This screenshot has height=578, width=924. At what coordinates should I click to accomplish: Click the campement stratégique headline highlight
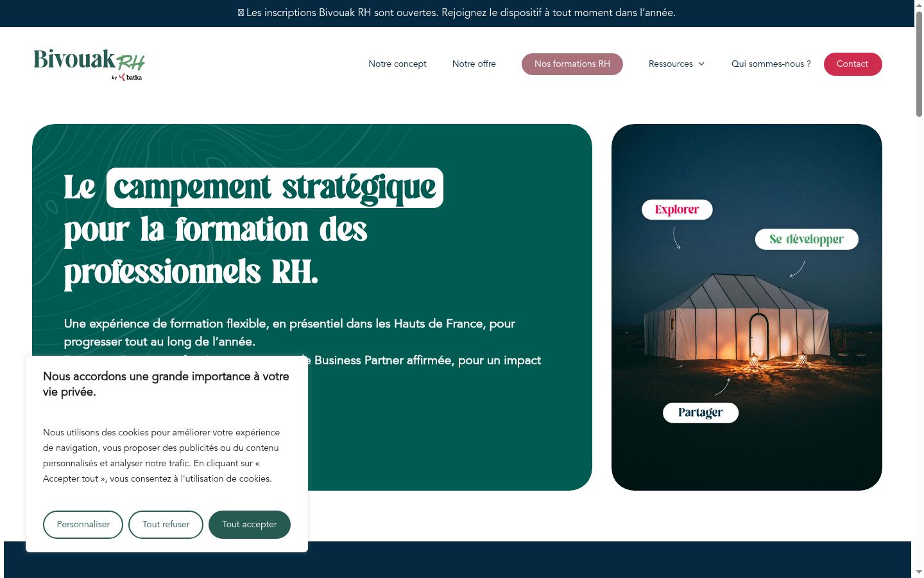pyautogui.click(x=275, y=188)
